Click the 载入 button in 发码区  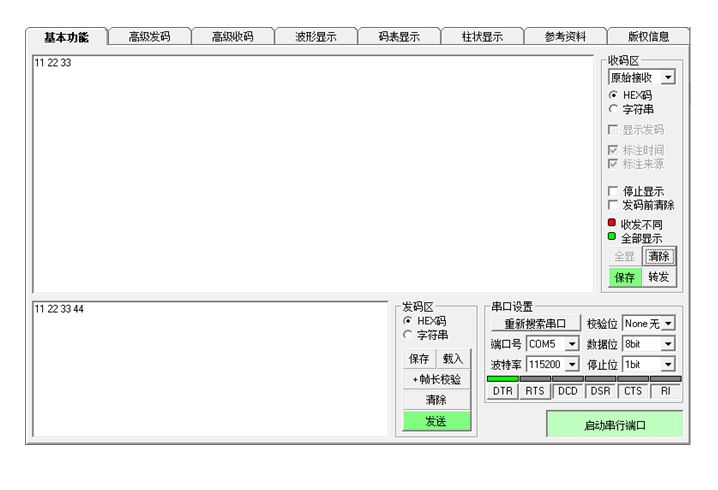[453, 358]
